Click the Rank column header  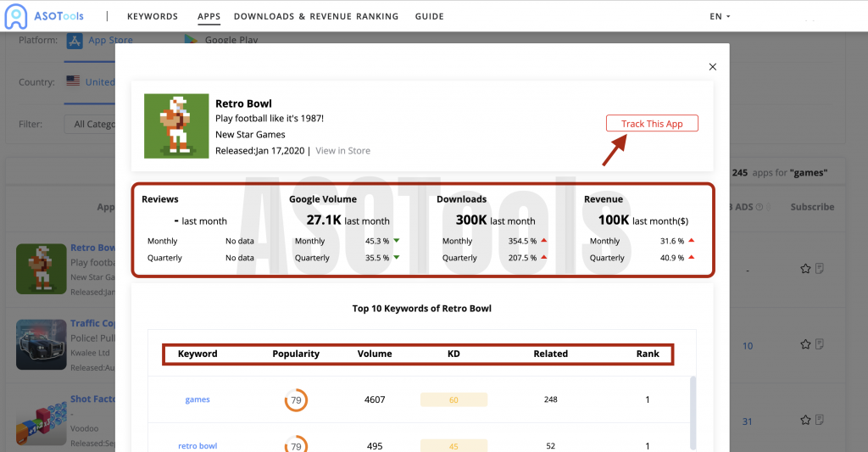tap(648, 354)
